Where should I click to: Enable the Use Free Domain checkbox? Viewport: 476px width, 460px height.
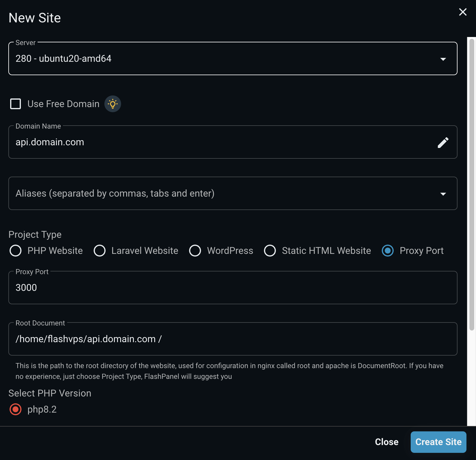pos(16,104)
